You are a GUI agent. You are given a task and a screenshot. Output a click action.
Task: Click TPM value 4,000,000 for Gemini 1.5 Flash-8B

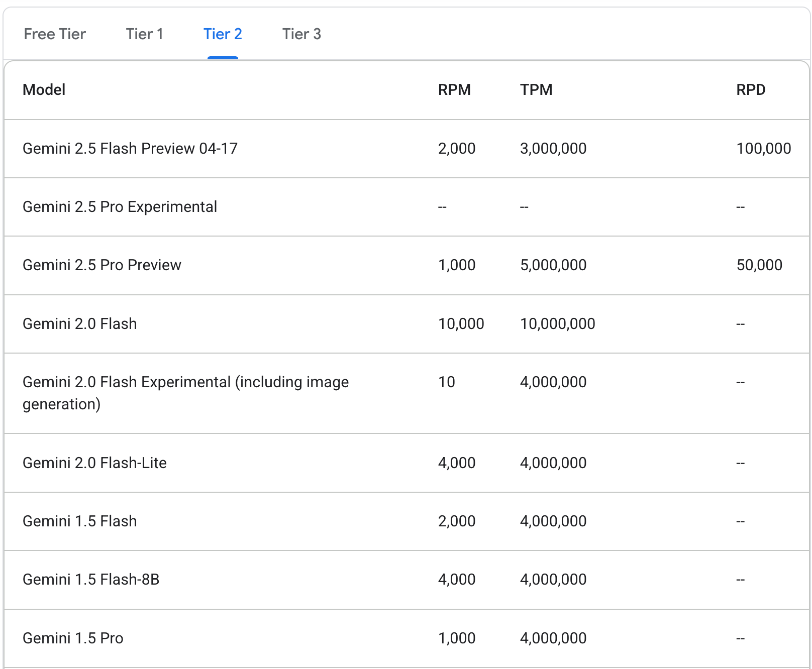(x=553, y=580)
